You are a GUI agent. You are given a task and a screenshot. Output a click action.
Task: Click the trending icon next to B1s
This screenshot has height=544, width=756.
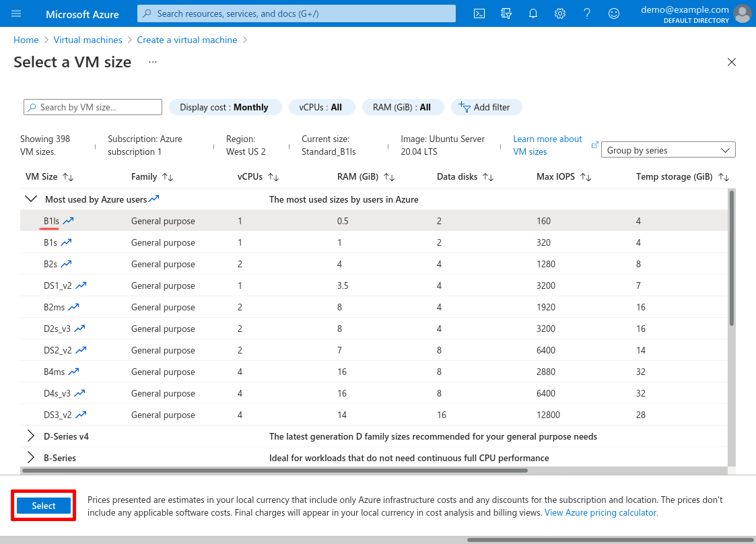tap(66, 242)
